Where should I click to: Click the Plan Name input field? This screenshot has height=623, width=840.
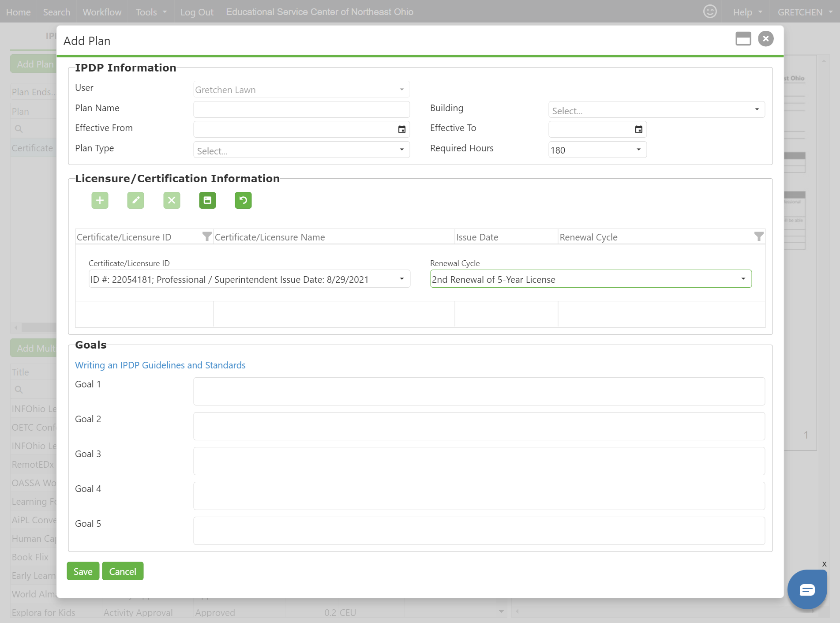(302, 109)
